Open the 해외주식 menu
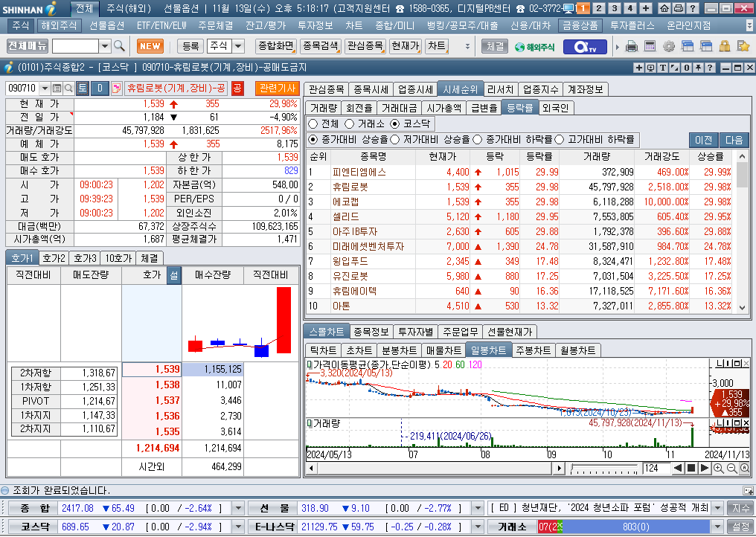This screenshot has width=756, height=537. (x=58, y=25)
